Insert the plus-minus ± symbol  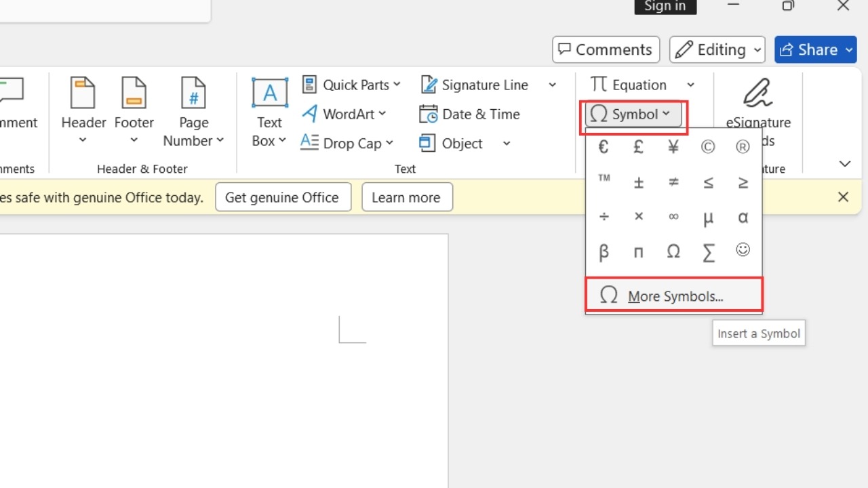(638, 182)
